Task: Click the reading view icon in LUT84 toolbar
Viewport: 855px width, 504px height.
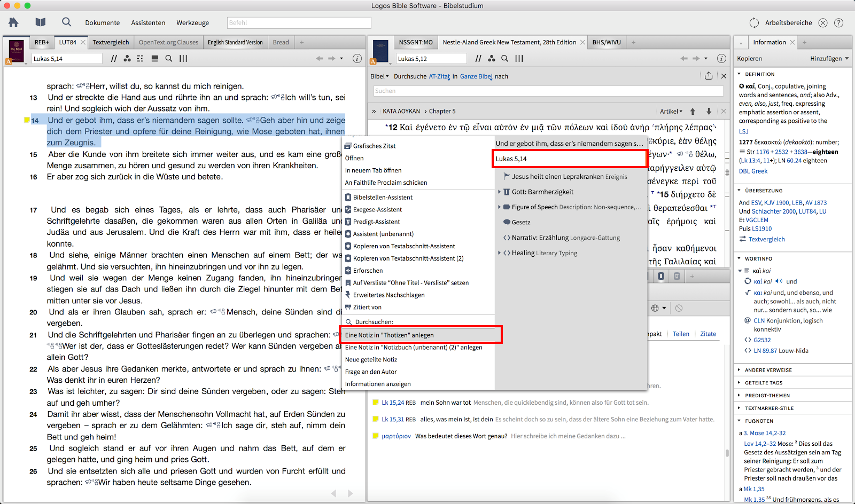Action: (154, 58)
